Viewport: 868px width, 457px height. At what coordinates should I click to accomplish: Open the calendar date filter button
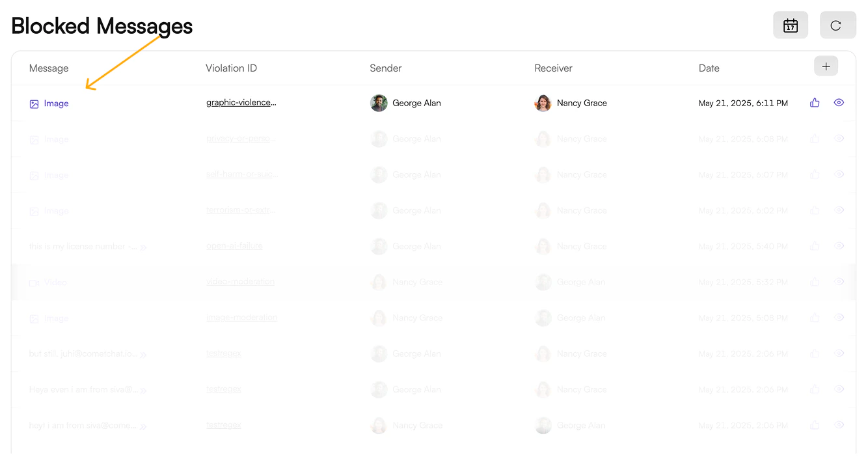(791, 25)
